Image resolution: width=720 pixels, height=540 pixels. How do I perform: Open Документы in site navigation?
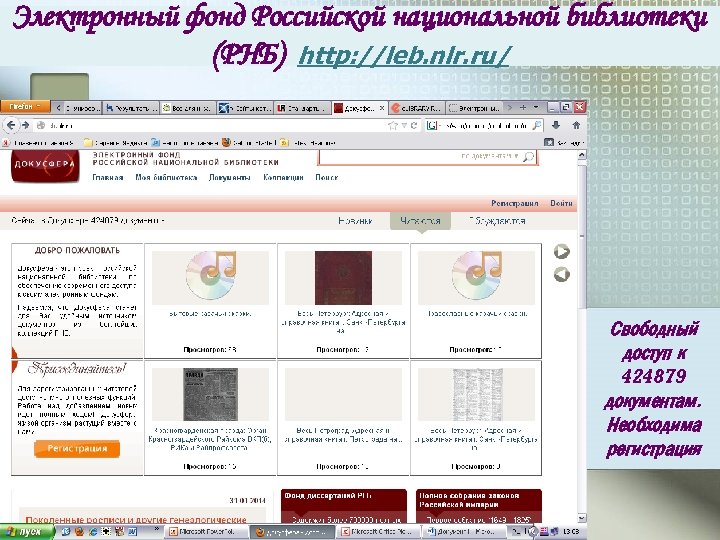[x=230, y=177]
